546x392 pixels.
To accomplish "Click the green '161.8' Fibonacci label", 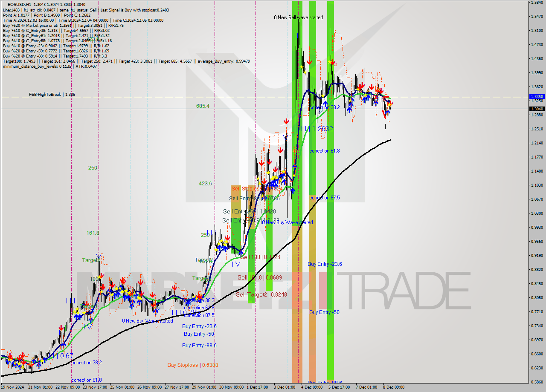I will 93,233.
